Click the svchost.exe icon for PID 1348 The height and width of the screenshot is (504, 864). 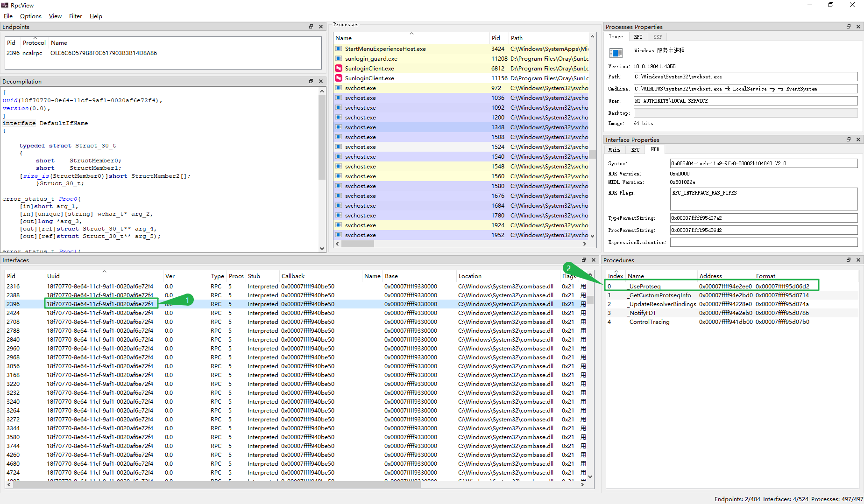(x=339, y=127)
